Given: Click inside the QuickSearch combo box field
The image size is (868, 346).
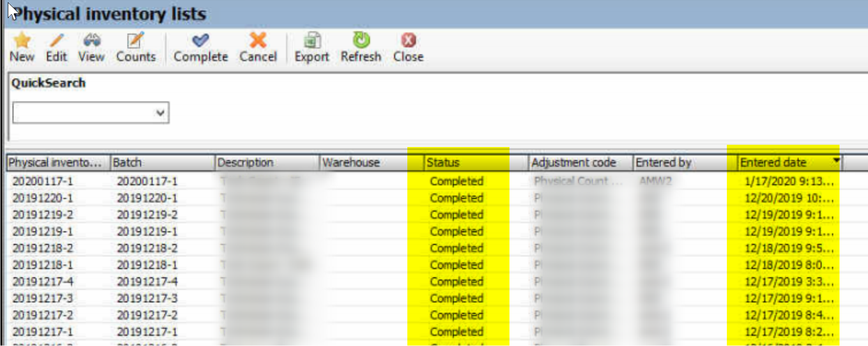Looking at the screenshot, I should [x=91, y=113].
